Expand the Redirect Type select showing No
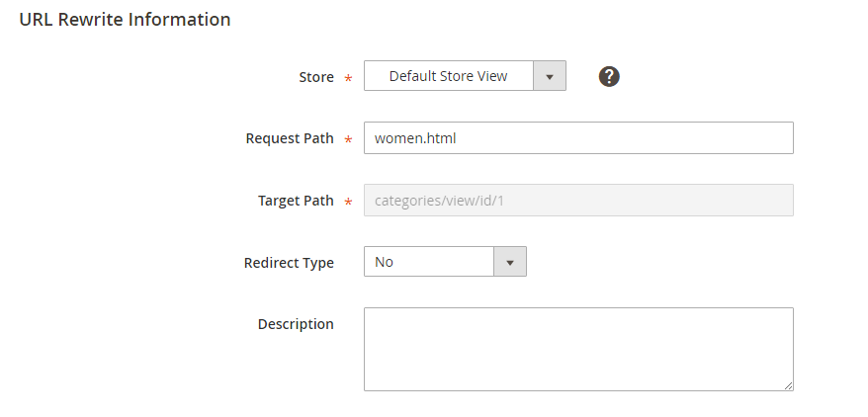 [445, 262]
